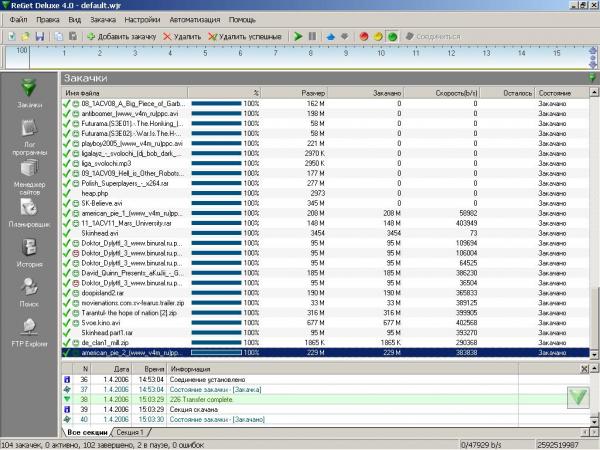Select the heap.php download row
The height and width of the screenshot is (450, 600).
(x=325, y=193)
